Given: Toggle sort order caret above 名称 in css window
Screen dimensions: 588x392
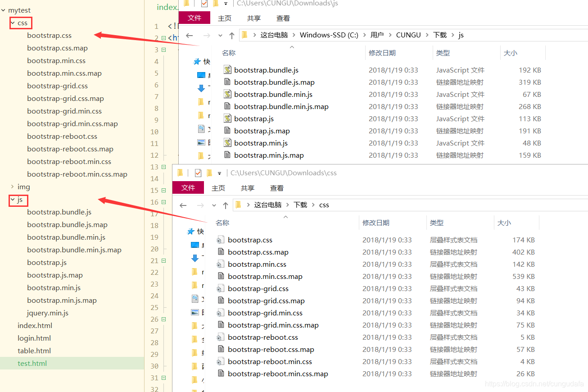Looking at the screenshot, I should [x=285, y=217].
